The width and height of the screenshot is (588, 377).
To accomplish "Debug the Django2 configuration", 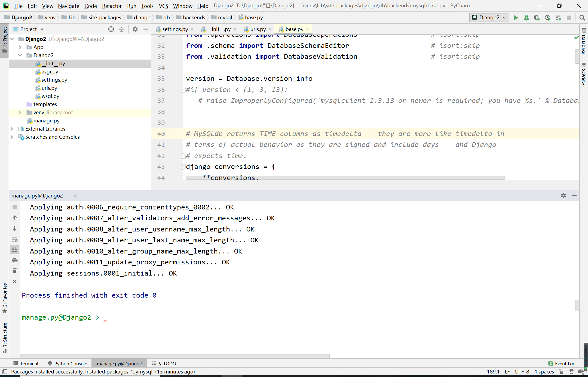I will point(526,18).
